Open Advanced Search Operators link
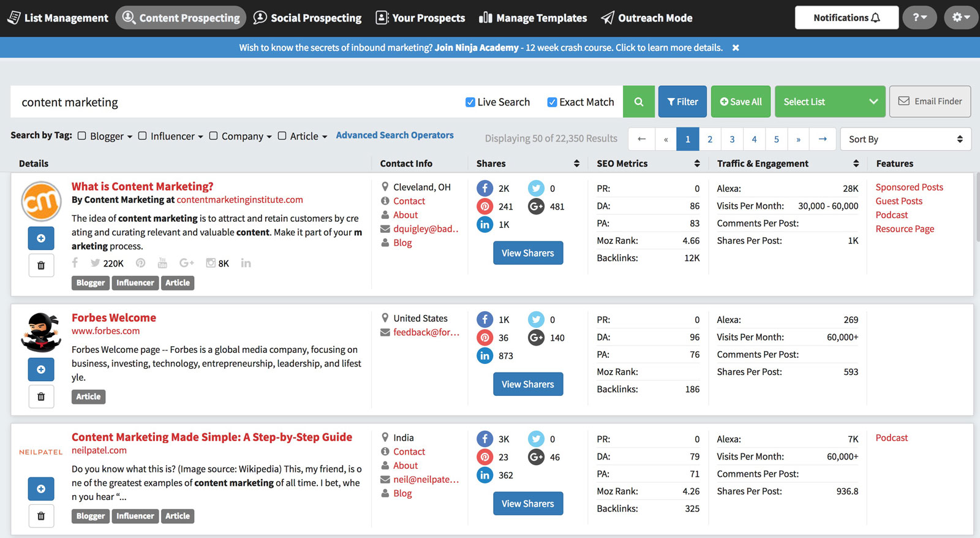 [x=394, y=135]
